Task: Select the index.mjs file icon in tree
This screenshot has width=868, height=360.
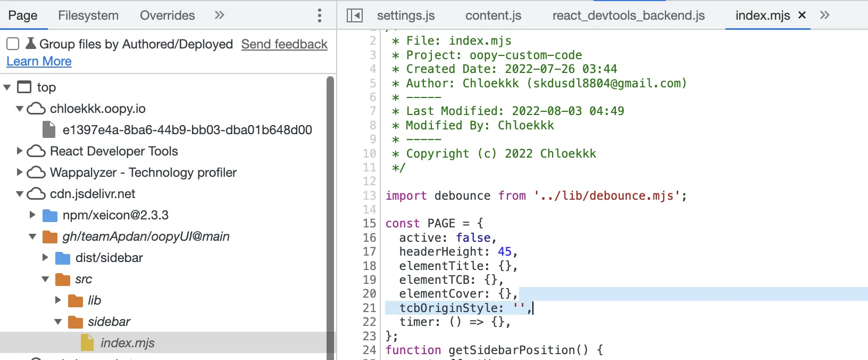Action: [x=87, y=343]
